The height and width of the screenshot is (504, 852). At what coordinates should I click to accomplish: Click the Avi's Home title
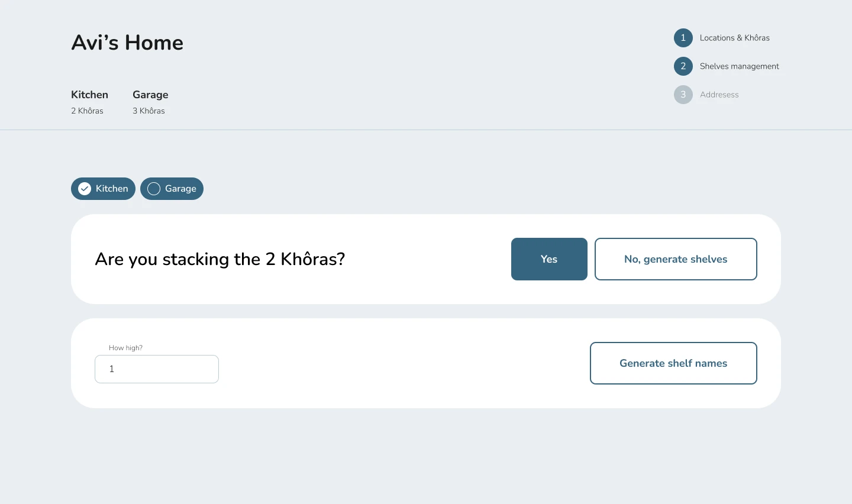click(127, 43)
